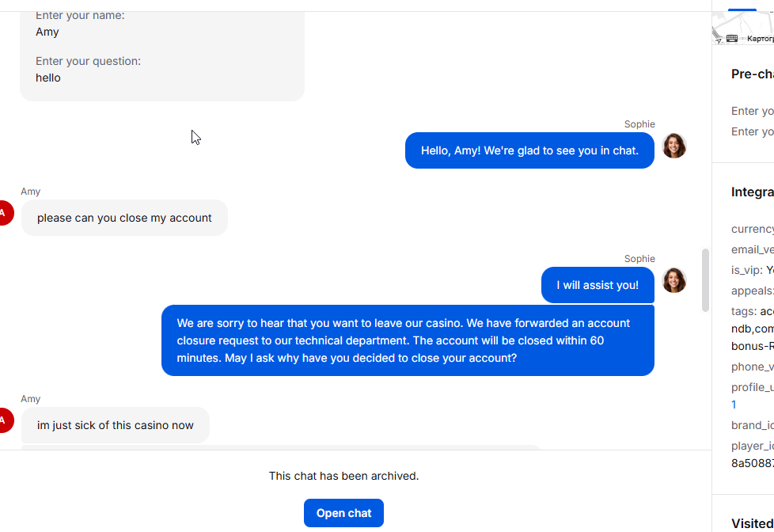This screenshot has height=532, width=774.
Task: Click the Open chat button
Action: pos(343,513)
